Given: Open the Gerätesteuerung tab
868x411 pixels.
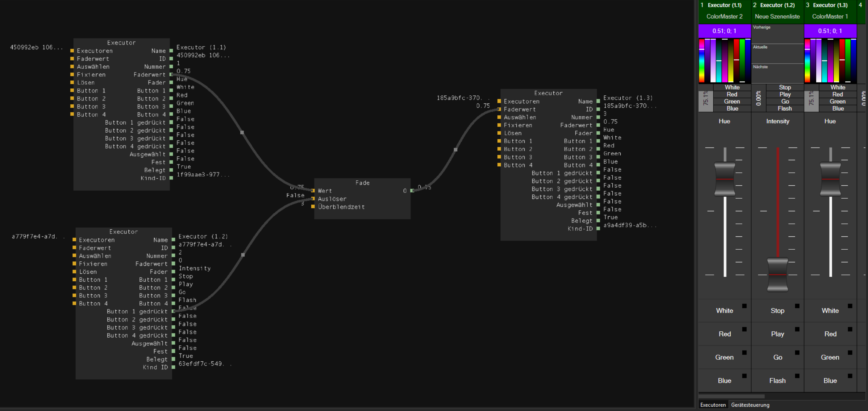Looking at the screenshot, I should click(750, 405).
